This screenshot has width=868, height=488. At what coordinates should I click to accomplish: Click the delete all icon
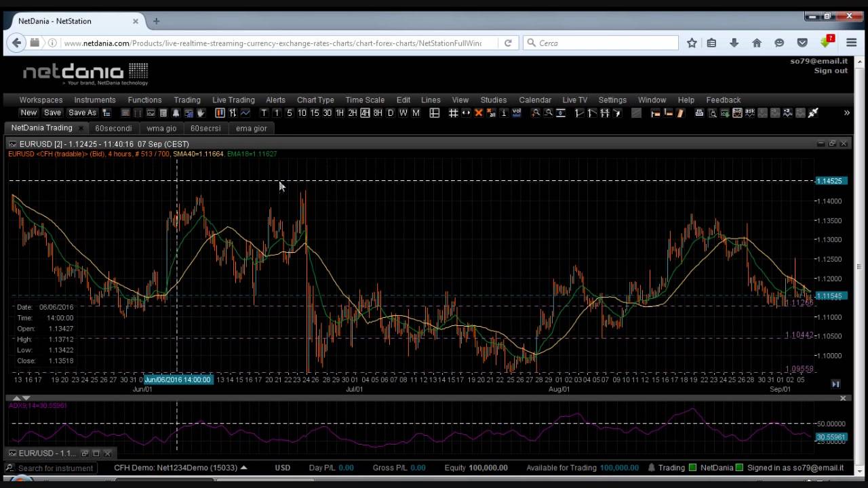coord(491,113)
